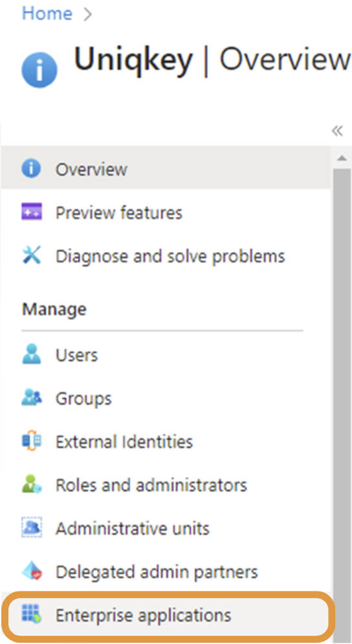Screen dimensions: 352x644
Task: Select the Overview menu item
Action: coord(166,169)
